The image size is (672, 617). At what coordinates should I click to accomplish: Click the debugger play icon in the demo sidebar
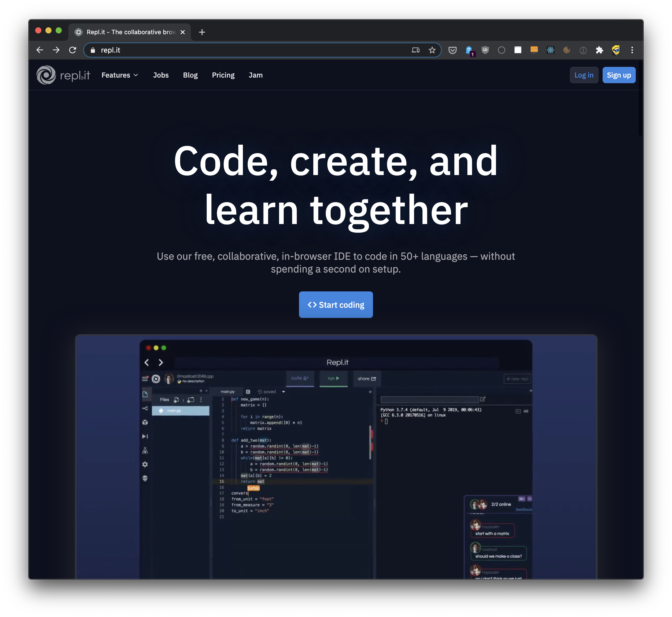pyautogui.click(x=145, y=437)
